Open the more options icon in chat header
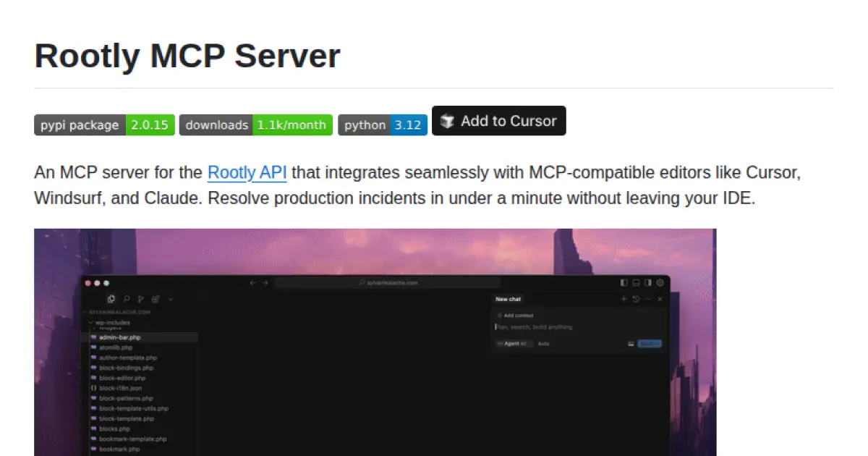This screenshot has width=868, height=456. pos(647,299)
